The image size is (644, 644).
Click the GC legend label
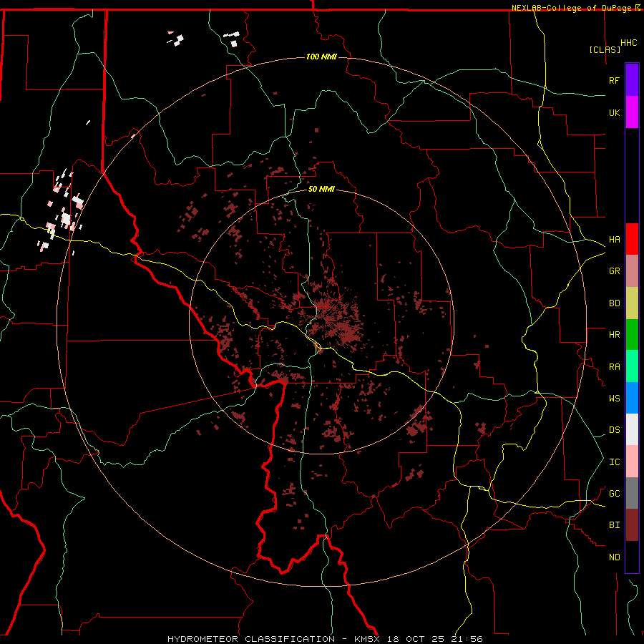tap(615, 494)
